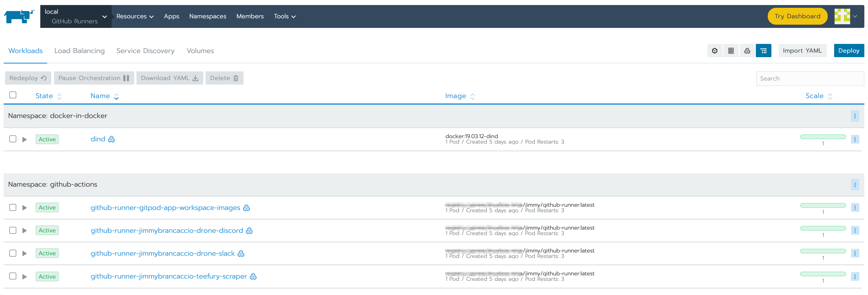
Task: Click the Rancher cow logo
Action: (19, 16)
